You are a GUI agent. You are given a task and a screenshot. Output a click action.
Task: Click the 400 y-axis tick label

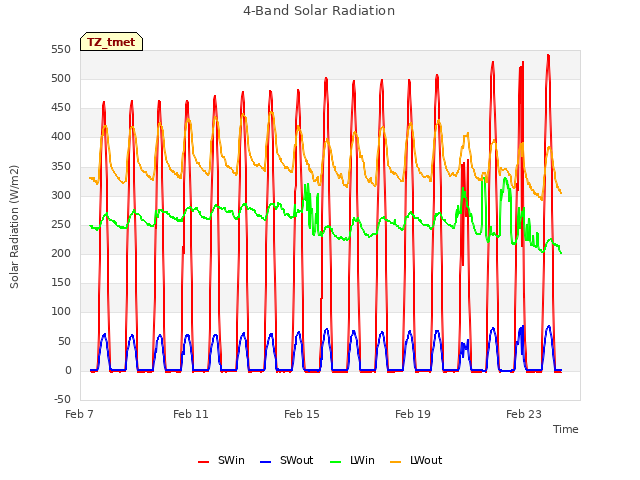[x=61, y=137]
